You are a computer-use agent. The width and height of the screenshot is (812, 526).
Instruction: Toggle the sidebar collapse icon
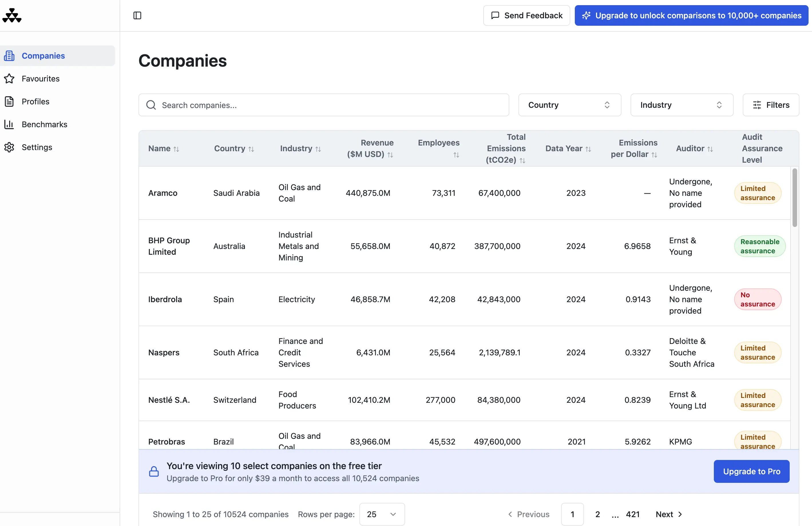pos(137,15)
